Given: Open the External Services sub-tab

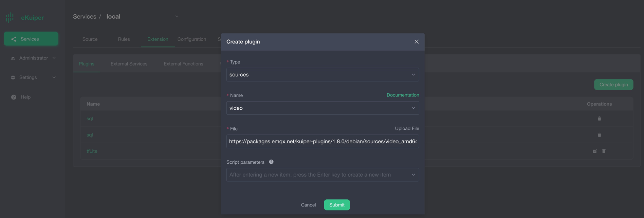Looking at the screenshot, I should 129,64.
